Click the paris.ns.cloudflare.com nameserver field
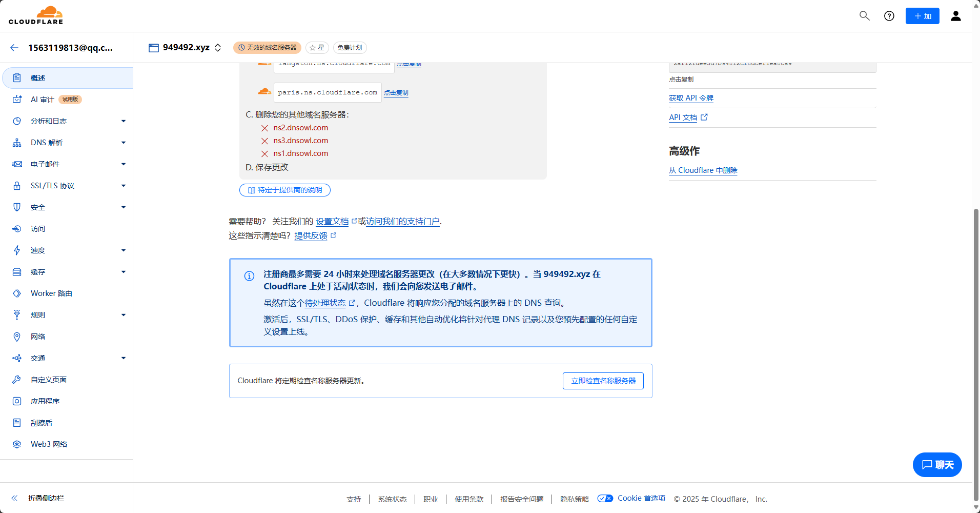Image resolution: width=980 pixels, height=513 pixels. (x=328, y=93)
